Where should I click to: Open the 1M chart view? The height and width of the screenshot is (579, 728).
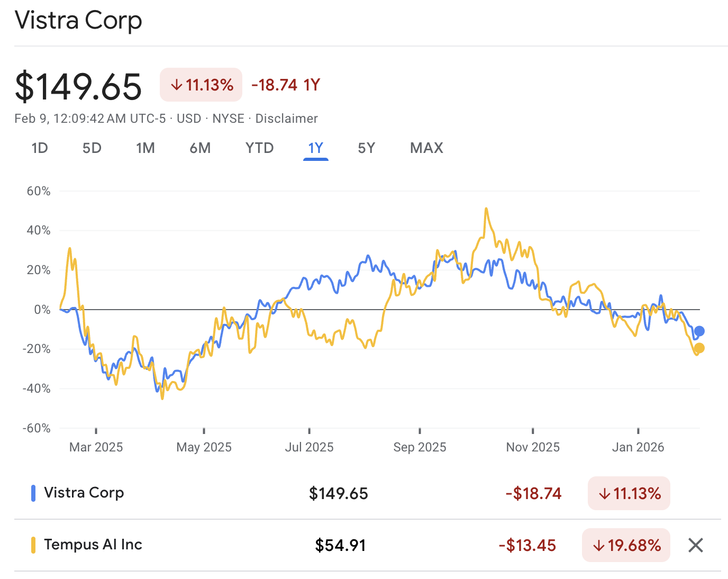pos(145,148)
